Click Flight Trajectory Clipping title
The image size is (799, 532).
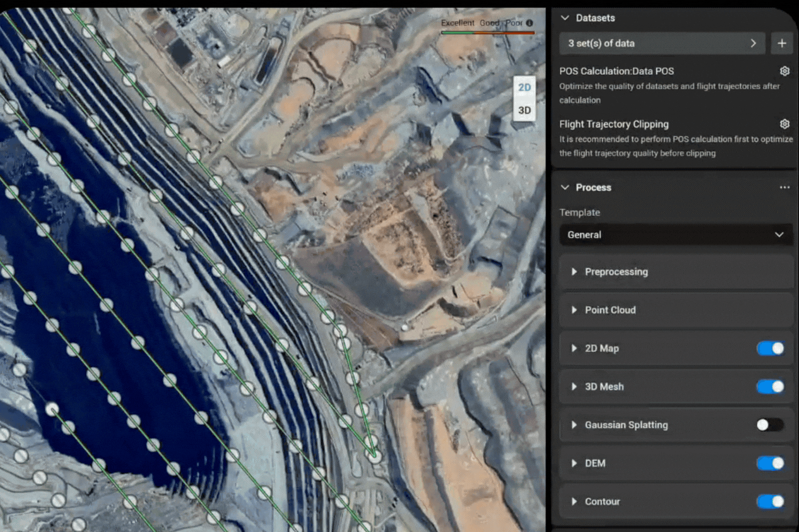coord(614,124)
